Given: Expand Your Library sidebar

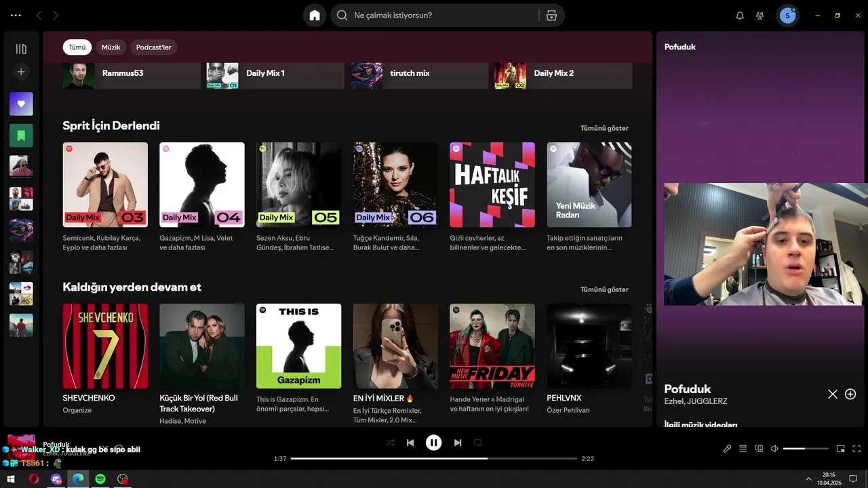Looking at the screenshot, I should pos(21,49).
